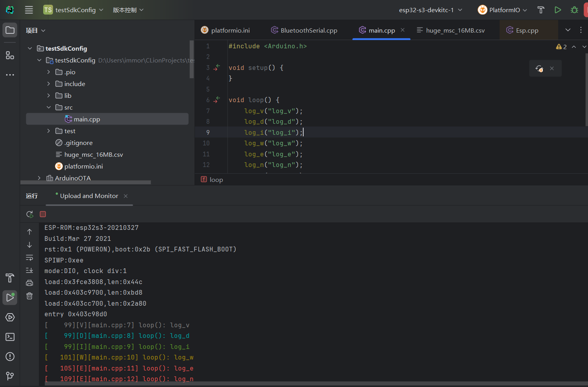Show more tool windows ellipsis
Image resolution: width=588 pixels, height=387 pixels.
(10, 75)
